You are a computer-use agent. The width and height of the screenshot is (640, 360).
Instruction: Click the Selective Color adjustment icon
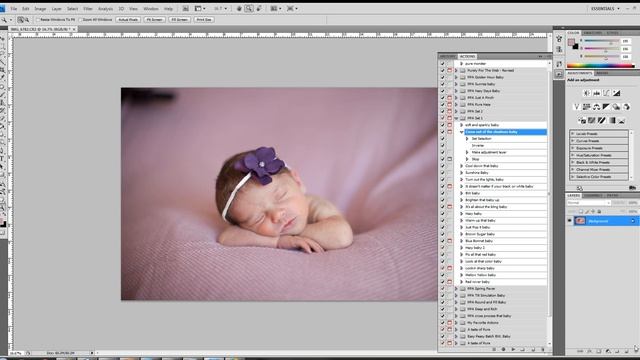(621, 120)
